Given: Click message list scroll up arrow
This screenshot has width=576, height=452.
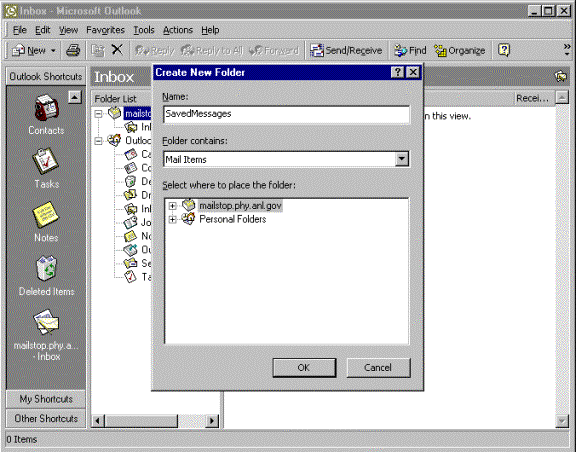Looking at the screenshot, I should tap(562, 98).
